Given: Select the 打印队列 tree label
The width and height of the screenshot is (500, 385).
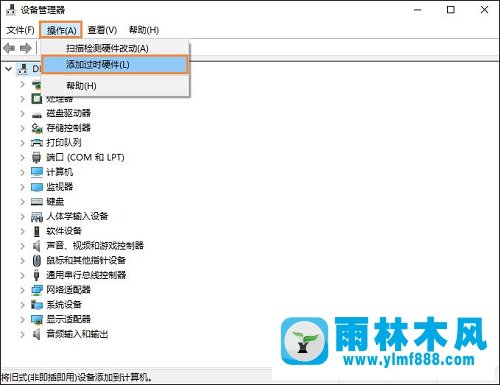Looking at the screenshot, I should [x=64, y=143].
